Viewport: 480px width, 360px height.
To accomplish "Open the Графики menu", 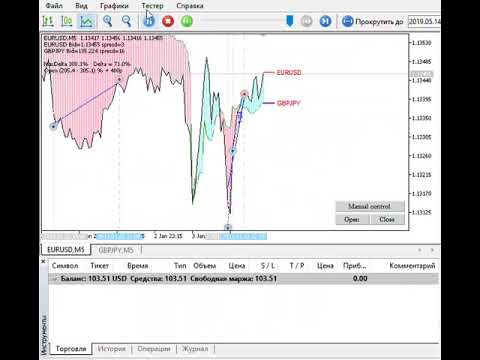I will point(114,6).
